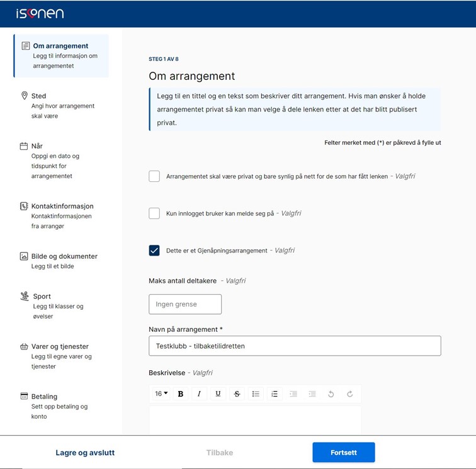The height and width of the screenshot is (469, 476).
Task: Click the Om arrangement document icon
Action: 25,46
